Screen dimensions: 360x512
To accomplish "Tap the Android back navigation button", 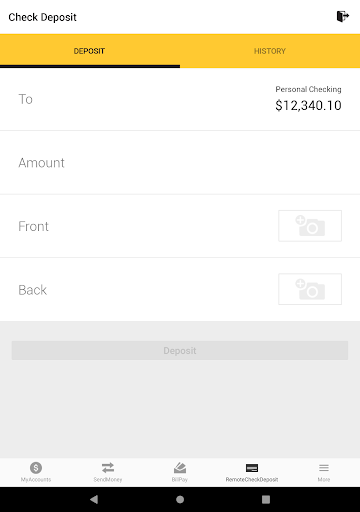I will [x=94, y=499].
